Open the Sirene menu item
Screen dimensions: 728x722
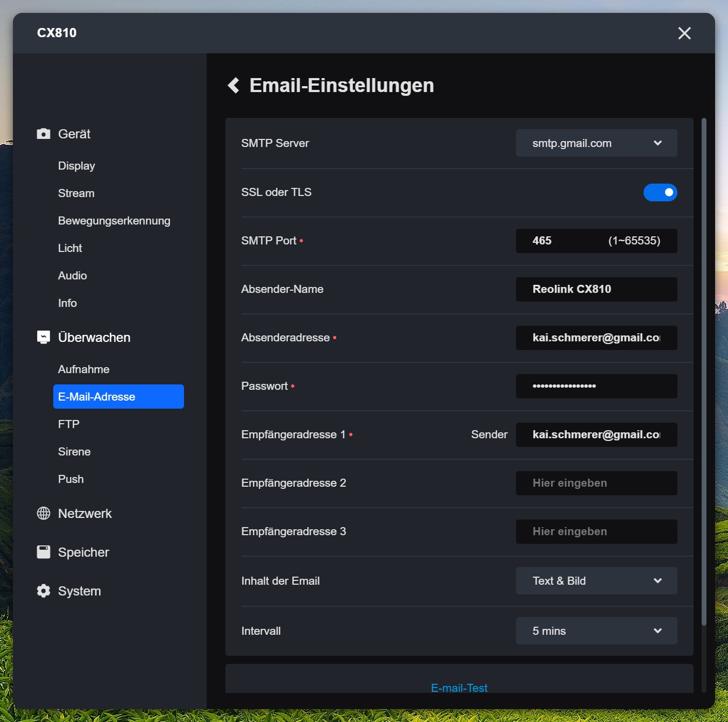click(74, 452)
